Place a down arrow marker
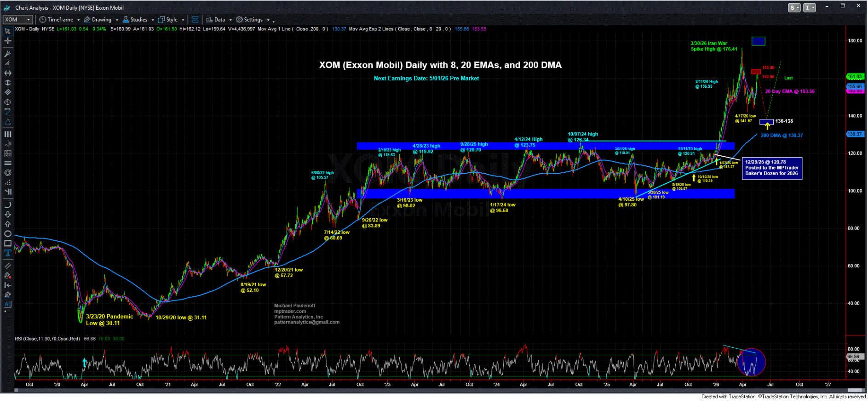This screenshot has height=402, width=868. 7,215
